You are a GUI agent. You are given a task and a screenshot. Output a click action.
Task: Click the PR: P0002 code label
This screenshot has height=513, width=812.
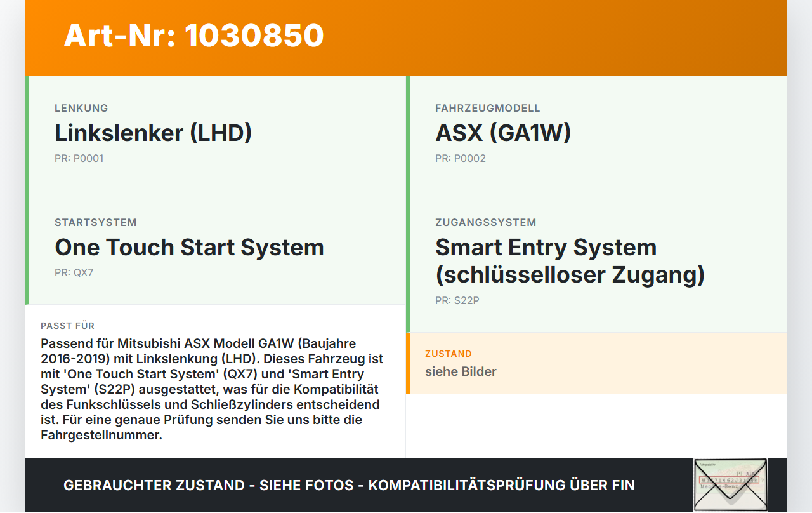click(x=461, y=159)
